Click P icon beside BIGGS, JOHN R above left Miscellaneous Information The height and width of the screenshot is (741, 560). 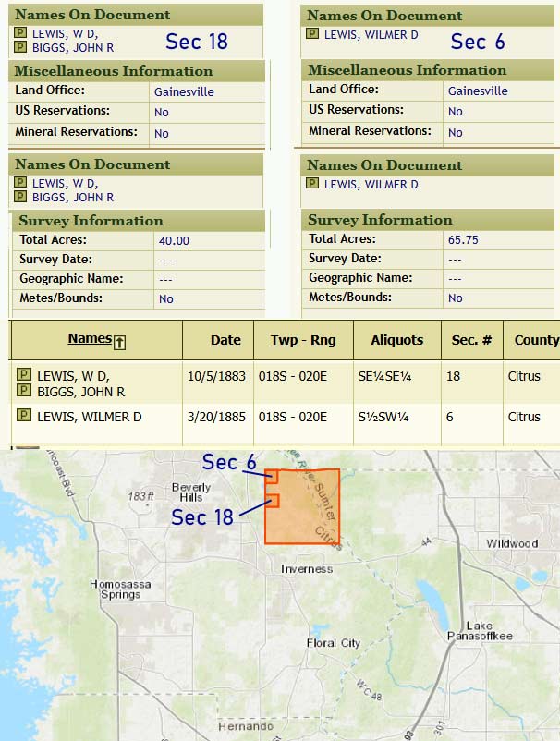tap(20, 46)
